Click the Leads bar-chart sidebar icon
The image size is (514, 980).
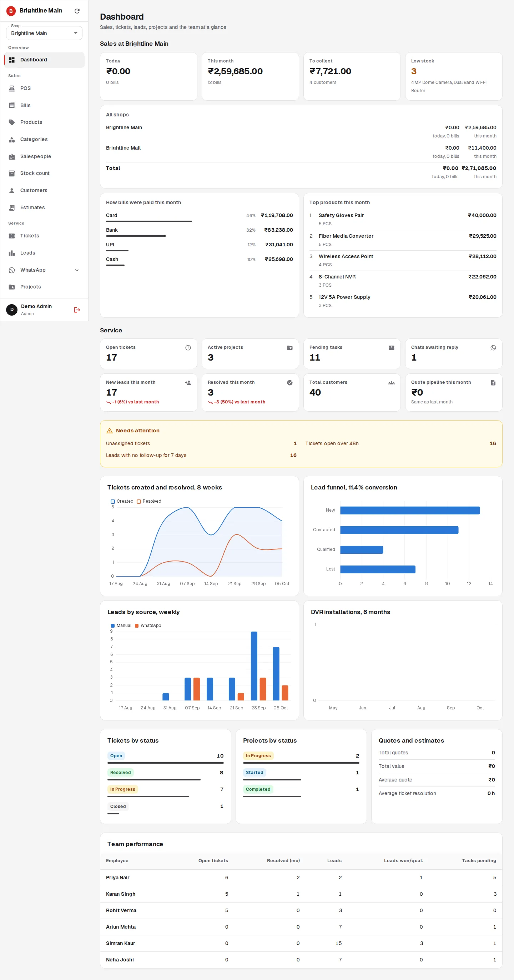tap(12, 253)
